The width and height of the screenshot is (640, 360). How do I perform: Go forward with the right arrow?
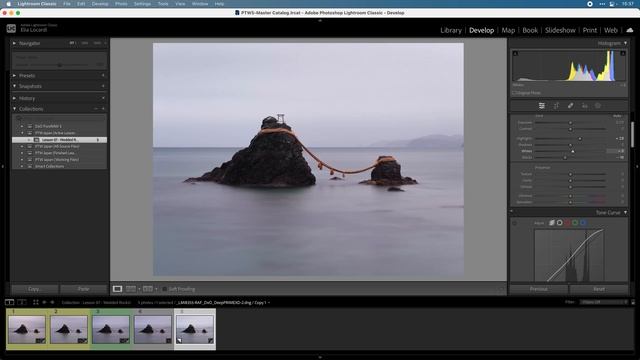click(52, 302)
